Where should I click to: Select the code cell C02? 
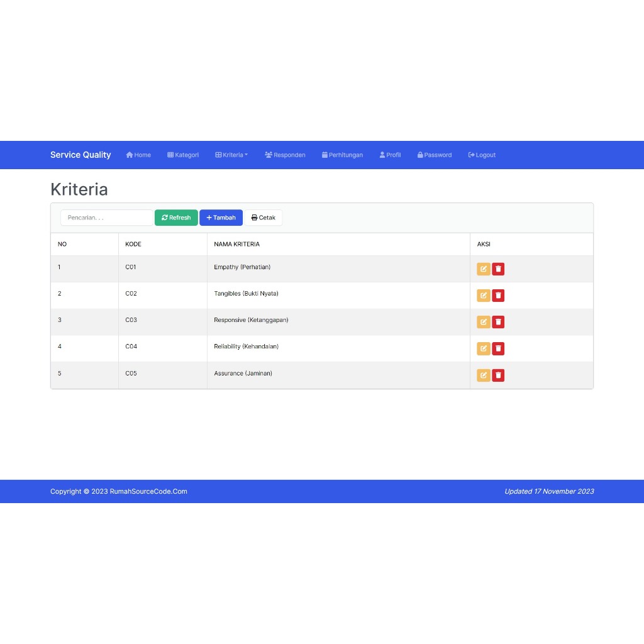click(163, 296)
